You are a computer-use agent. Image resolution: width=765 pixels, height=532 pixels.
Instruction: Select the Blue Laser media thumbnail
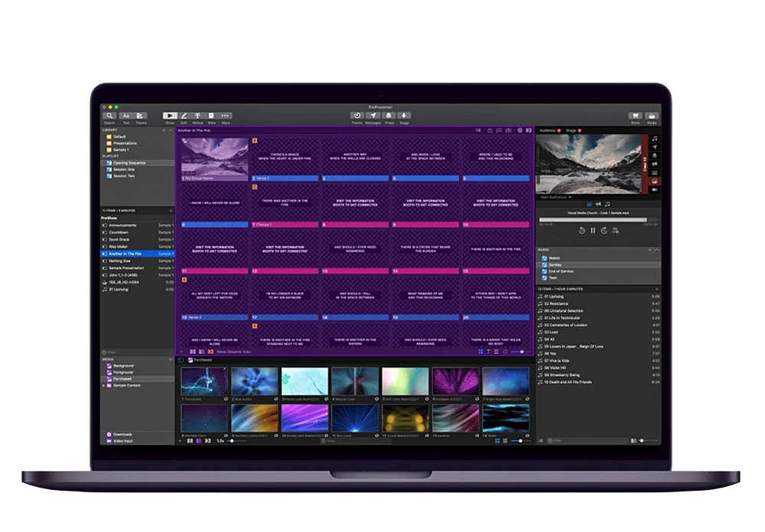[355, 418]
